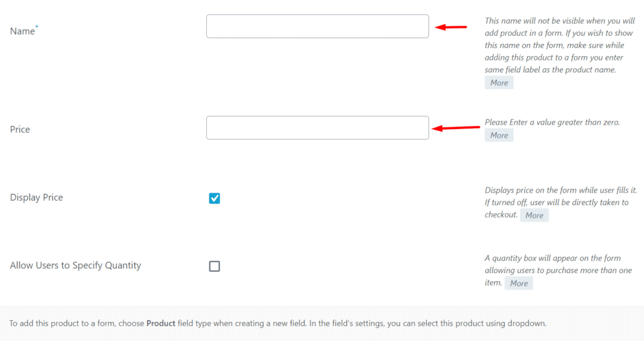Select the Name field label

[x=22, y=31]
